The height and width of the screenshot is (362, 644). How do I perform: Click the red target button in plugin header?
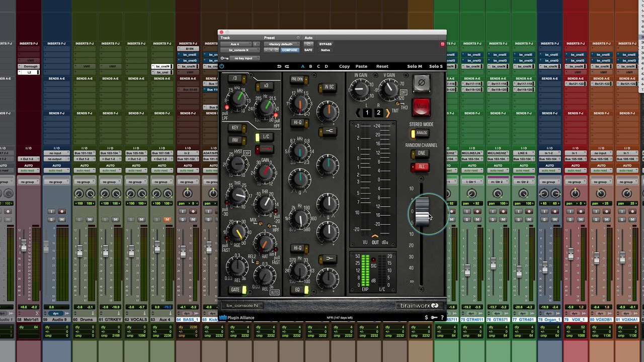click(x=443, y=44)
